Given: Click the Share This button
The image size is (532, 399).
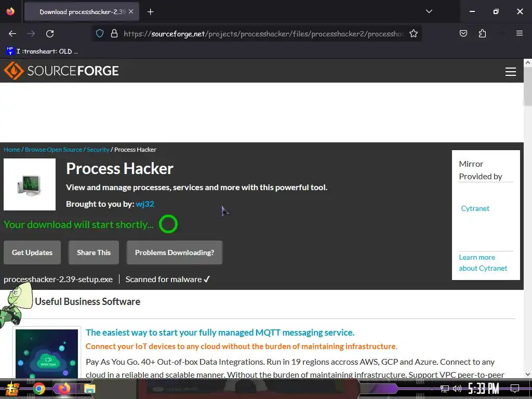Looking at the screenshot, I should [x=94, y=252].
